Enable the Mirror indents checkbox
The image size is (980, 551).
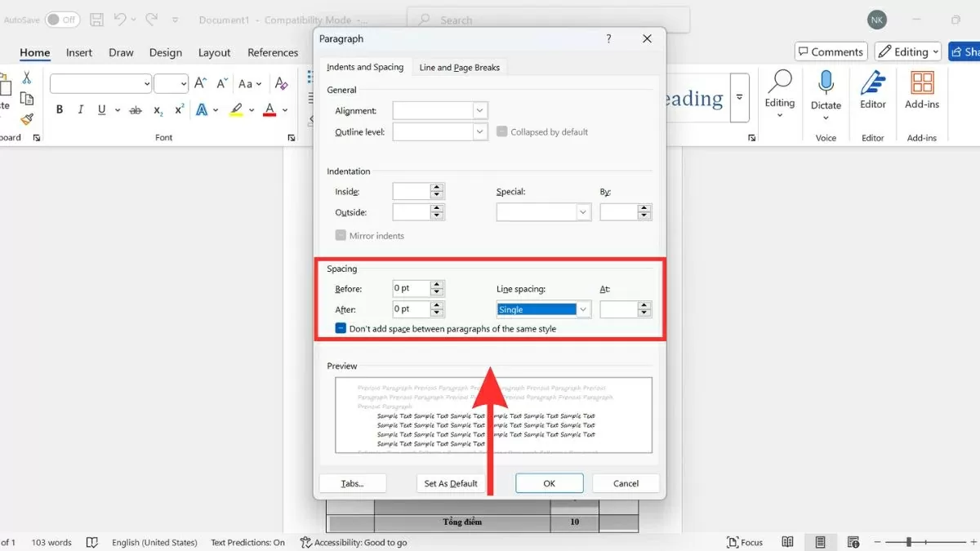click(x=341, y=236)
